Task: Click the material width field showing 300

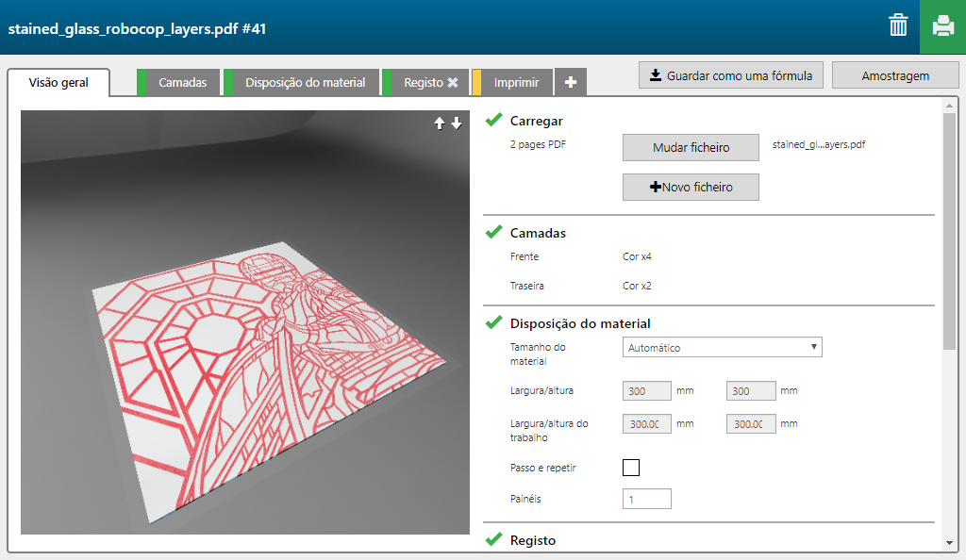Action: pos(647,390)
